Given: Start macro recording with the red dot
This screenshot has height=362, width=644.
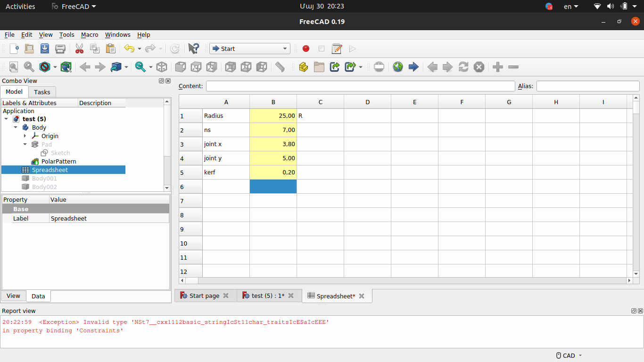Looking at the screenshot, I should tap(306, 49).
